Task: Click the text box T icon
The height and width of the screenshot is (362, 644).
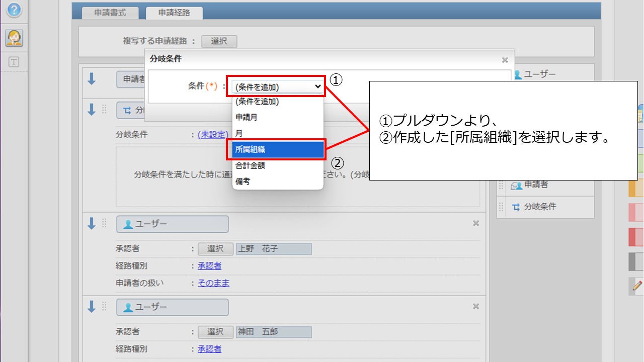Action: pyautogui.click(x=14, y=62)
